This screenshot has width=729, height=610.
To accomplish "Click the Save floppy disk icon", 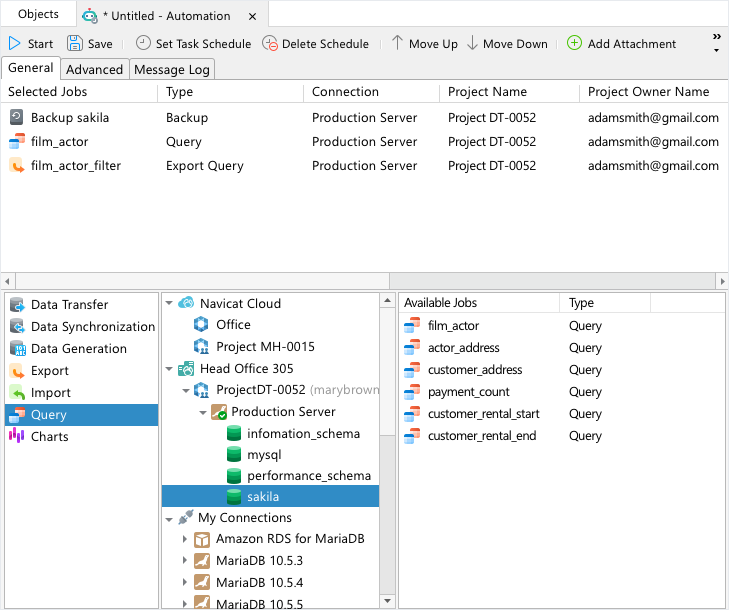I will [74, 43].
